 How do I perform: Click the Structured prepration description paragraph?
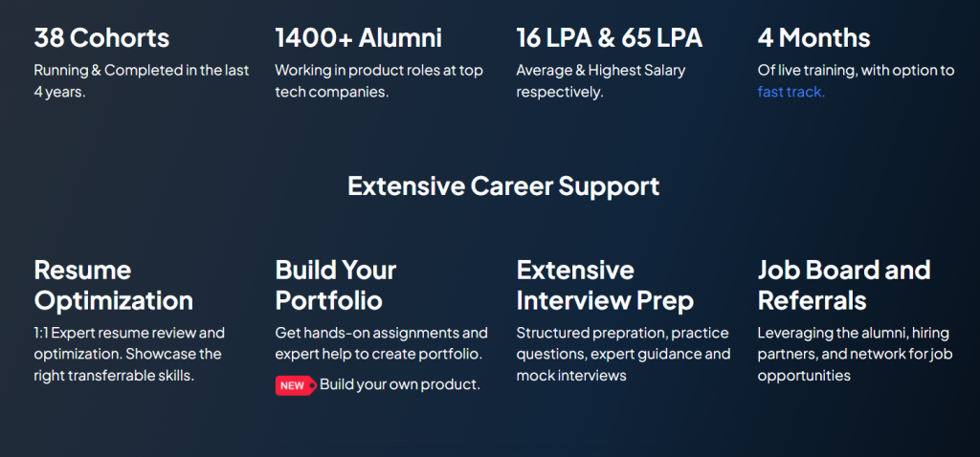623,354
